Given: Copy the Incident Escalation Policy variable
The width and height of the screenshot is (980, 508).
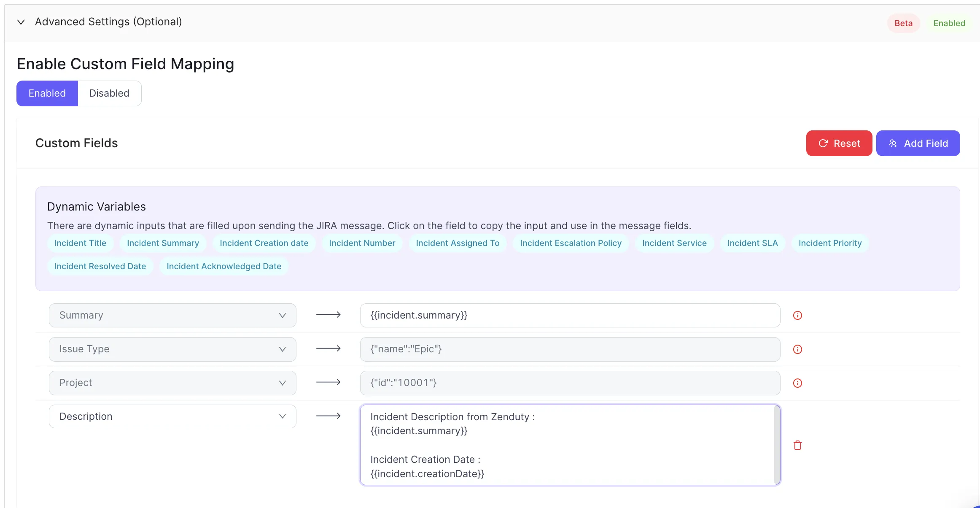Looking at the screenshot, I should [571, 243].
